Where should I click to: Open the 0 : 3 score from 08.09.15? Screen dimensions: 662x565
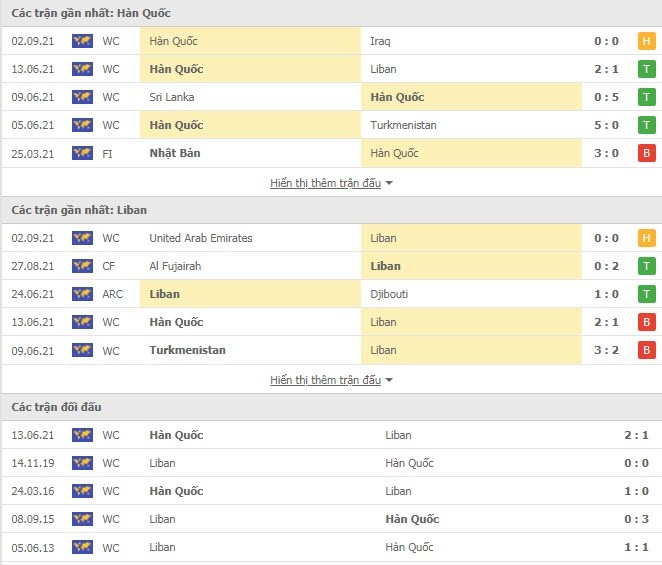[x=636, y=519]
